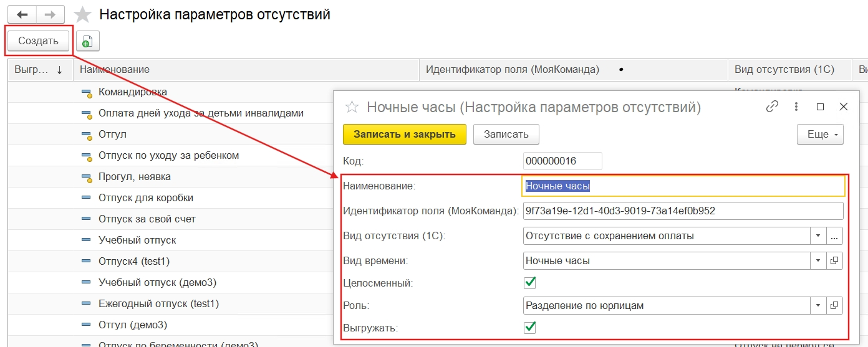Click the Роль value Разделение по юрлицам
This screenshot has width=868, height=347.
tap(666, 305)
